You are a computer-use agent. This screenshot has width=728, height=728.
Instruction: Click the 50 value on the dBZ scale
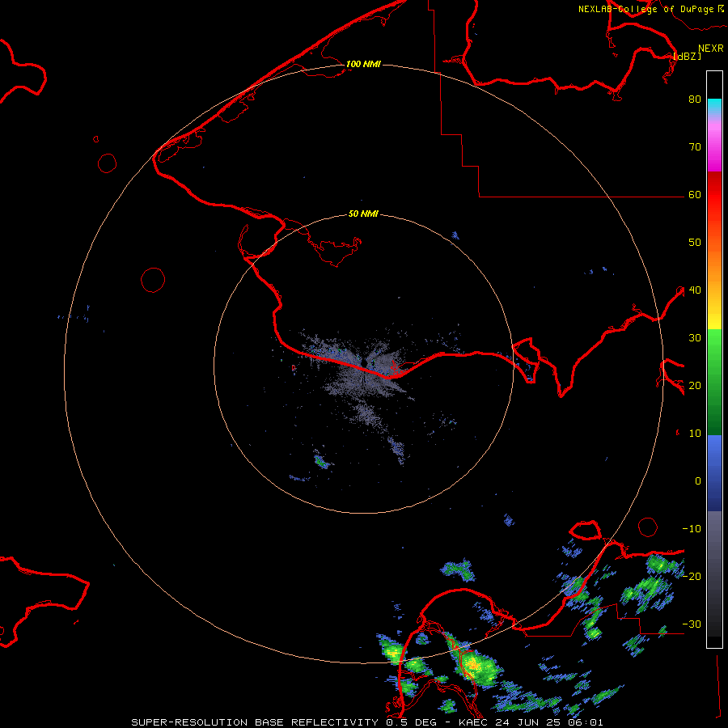(x=695, y=243)
